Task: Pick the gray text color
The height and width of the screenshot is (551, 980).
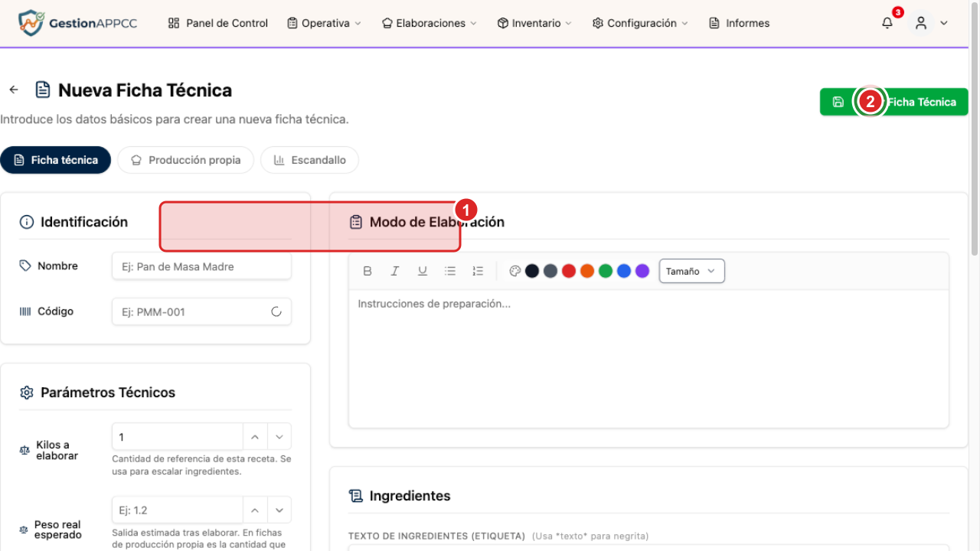Action: coord(550,271)
